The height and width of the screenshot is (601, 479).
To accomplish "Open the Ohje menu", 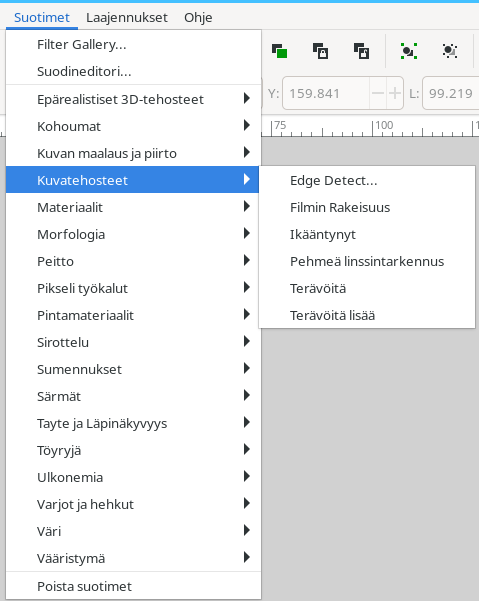I will click(198, 17).
